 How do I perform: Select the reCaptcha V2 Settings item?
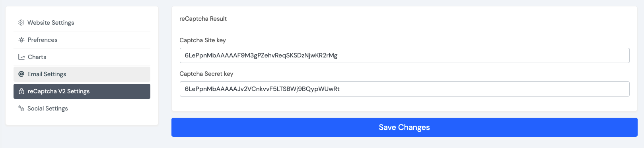click(82, 91)
